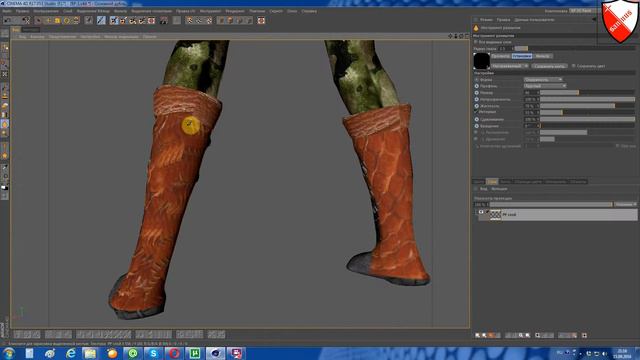Screen dimensions: 640x360
Task: Open the viewport Камеры menu
Action: [37, 36]
